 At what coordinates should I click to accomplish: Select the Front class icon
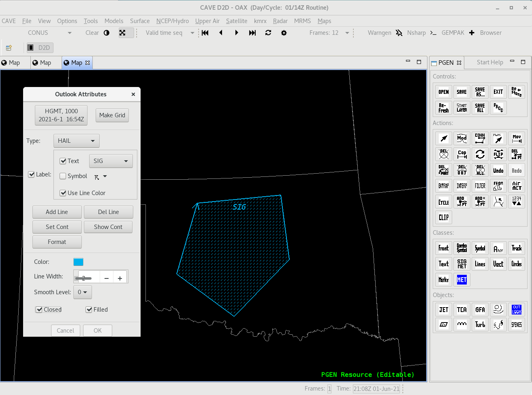444,248
